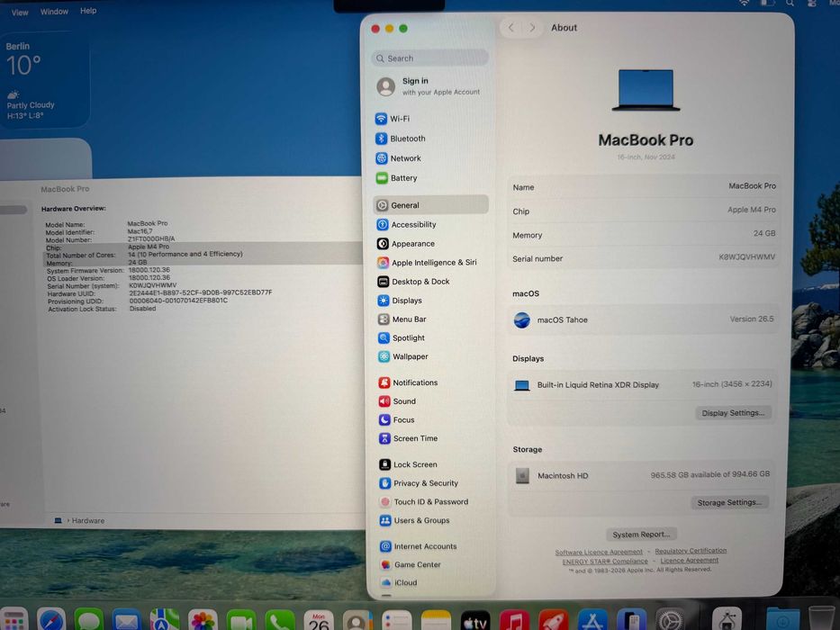
Task: Open Apple TV from the Dock
Action: click(x=475, y=620)
